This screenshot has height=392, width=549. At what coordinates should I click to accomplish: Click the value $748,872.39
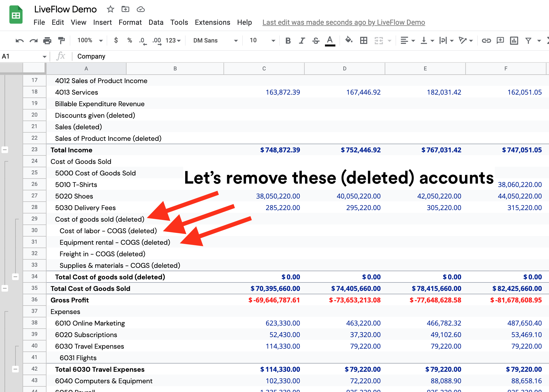[280, 150]
